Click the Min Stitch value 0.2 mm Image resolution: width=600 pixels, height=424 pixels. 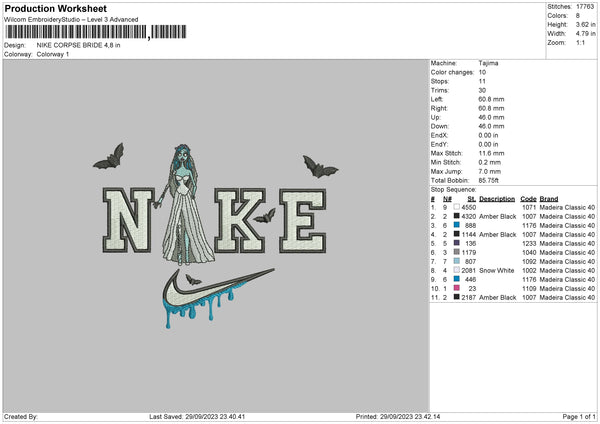[490, 162]
